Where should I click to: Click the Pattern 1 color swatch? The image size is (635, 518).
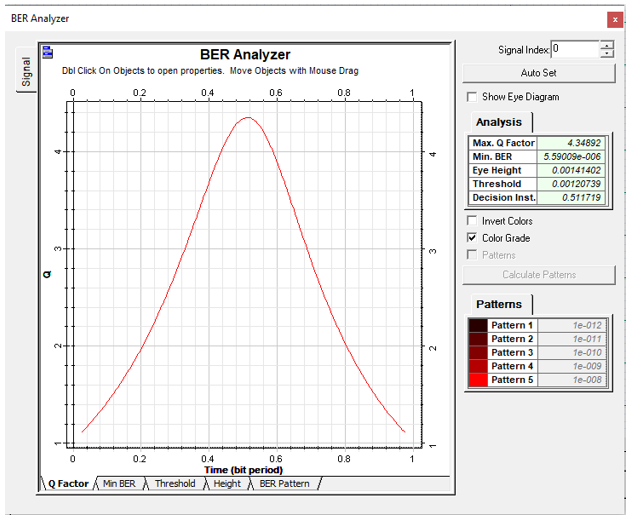tap(478, 325)
